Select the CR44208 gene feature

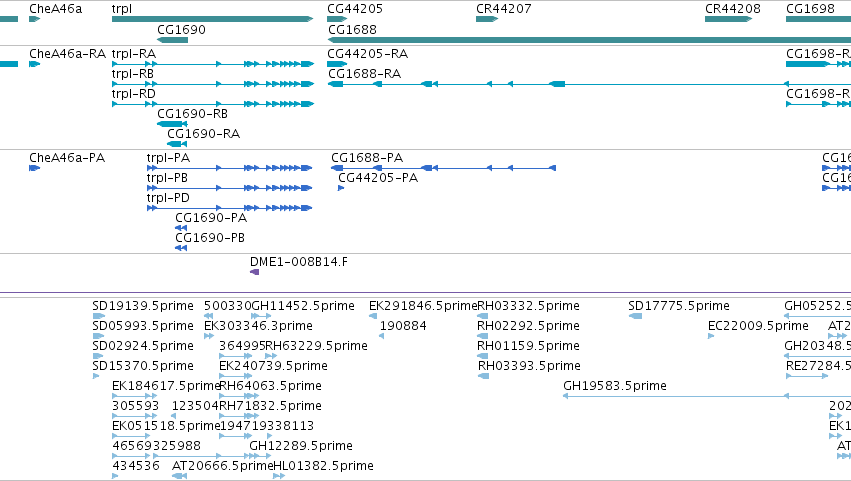click(x=728, y=19)
